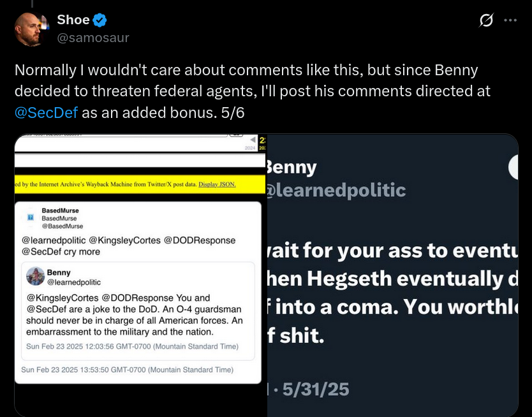
Task: Click the blue verified badge
Action: click(x=100, y=20)
